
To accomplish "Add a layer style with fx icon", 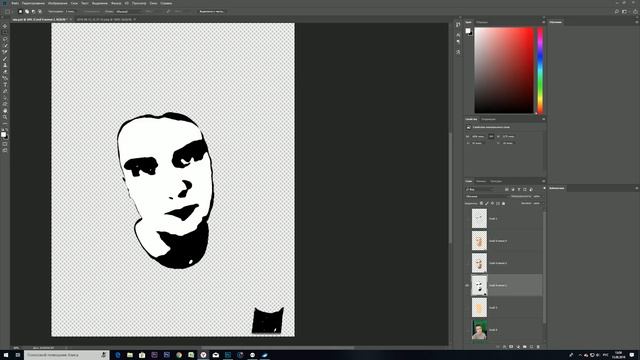I will (504, 347).
